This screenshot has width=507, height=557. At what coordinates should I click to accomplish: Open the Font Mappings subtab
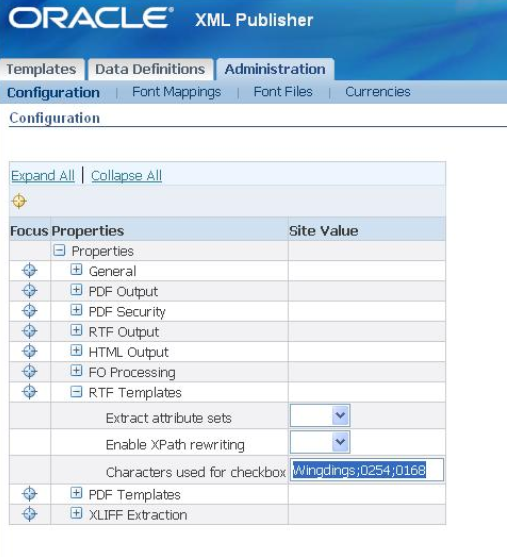[177, 92]
